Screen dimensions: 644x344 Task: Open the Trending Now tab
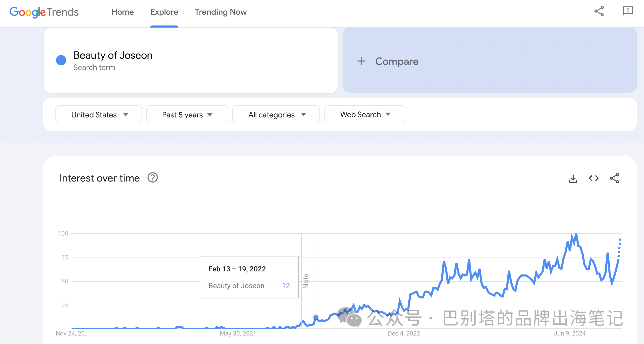point(221,12)
